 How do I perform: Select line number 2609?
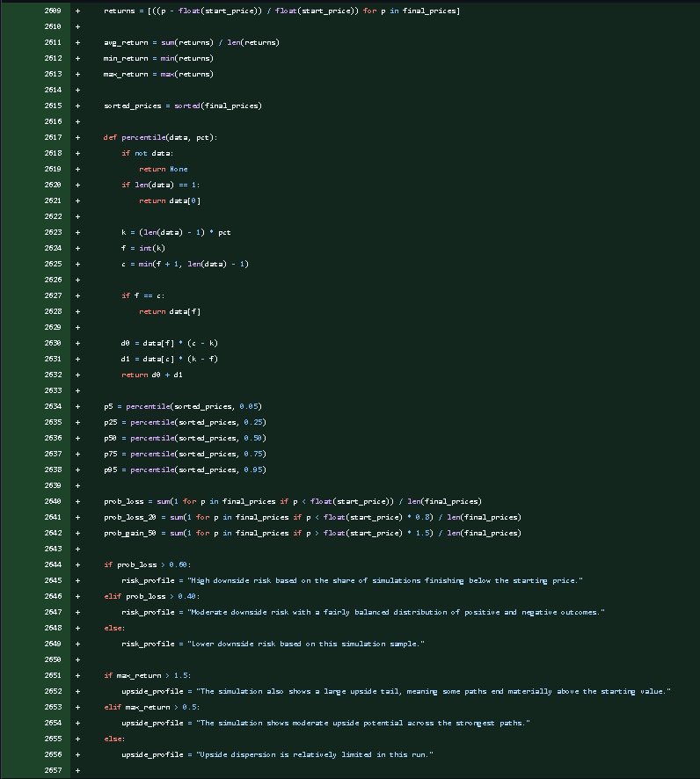pyautogui.click(x=53, y=11)
